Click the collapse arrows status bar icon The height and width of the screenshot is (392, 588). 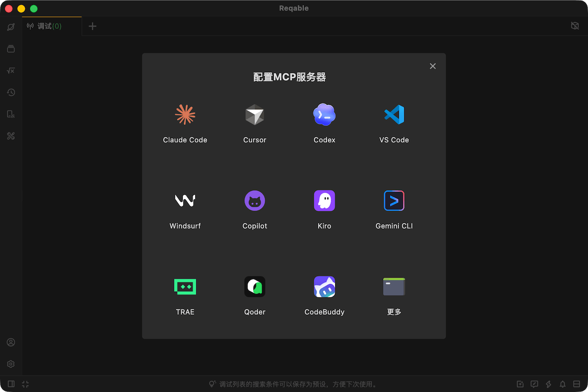pos(25,384)
